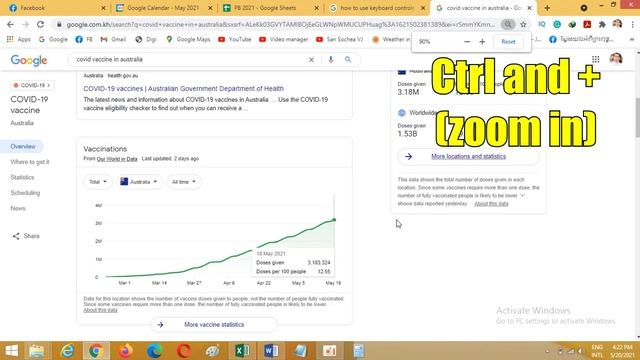This screenshot has width=640, height=360.
Task: Expand the All time range dropdown
Action: 184,182
